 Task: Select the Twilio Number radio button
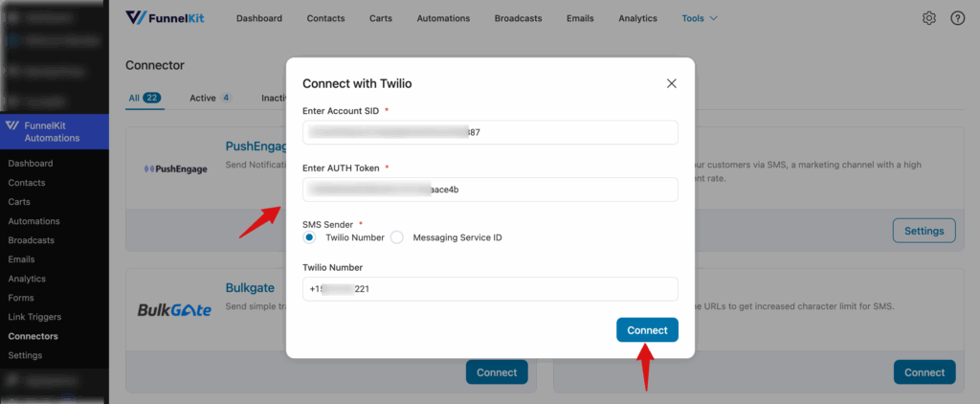click(309, 237)
